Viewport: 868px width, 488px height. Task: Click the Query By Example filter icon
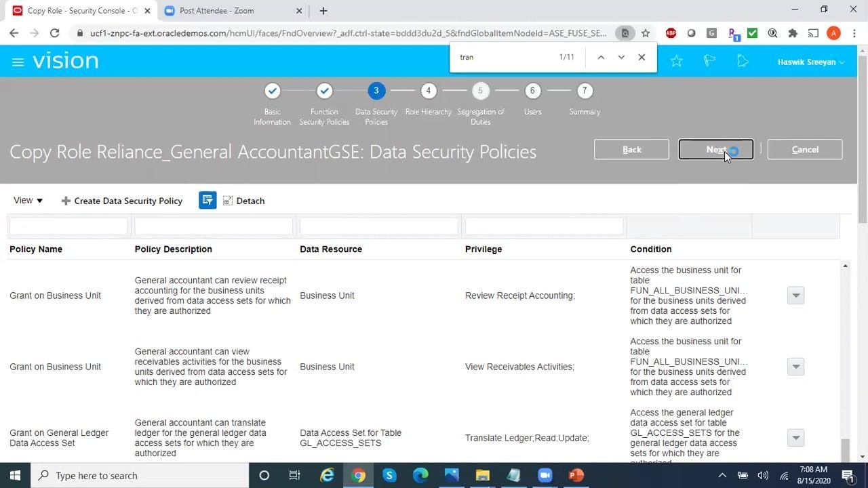point(208,200)
